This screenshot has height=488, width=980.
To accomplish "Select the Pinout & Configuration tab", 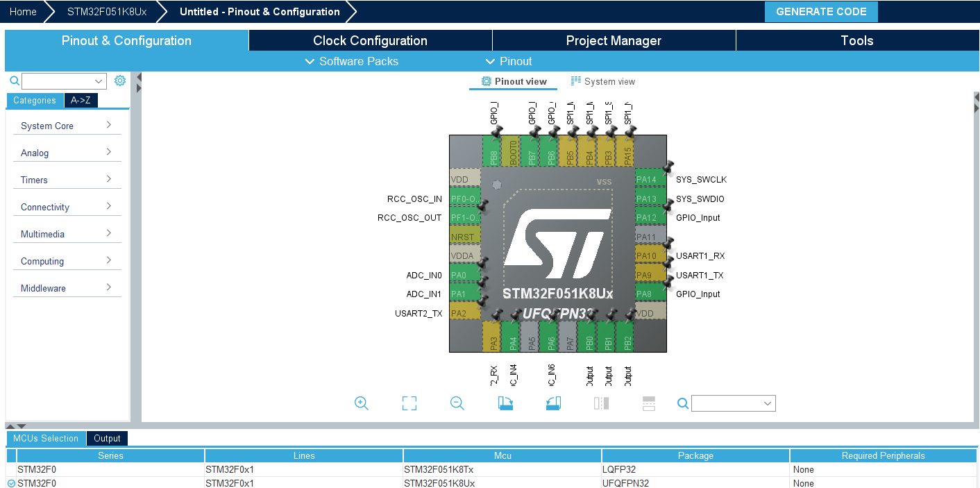I will [x=126, y=40].
